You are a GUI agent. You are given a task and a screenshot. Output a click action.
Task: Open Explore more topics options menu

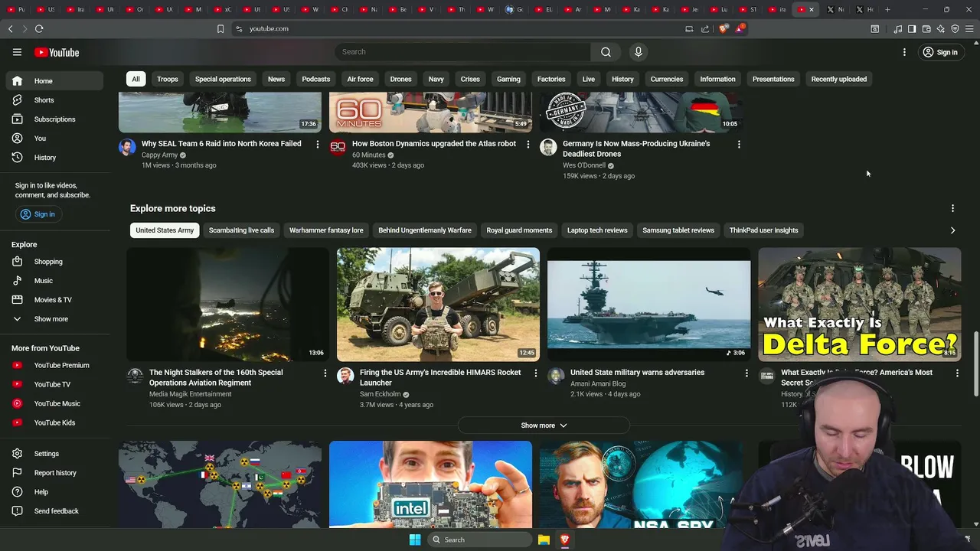pyautogui.click(x=952, y=208)
